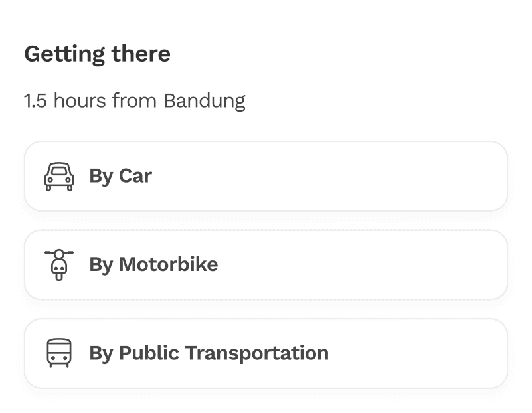Open motorbike directions via the scooter icon

click(59, 265)
